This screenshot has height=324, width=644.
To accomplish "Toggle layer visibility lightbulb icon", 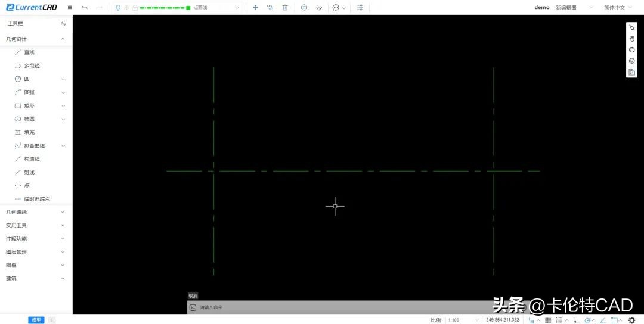I will tap(118, 7).
